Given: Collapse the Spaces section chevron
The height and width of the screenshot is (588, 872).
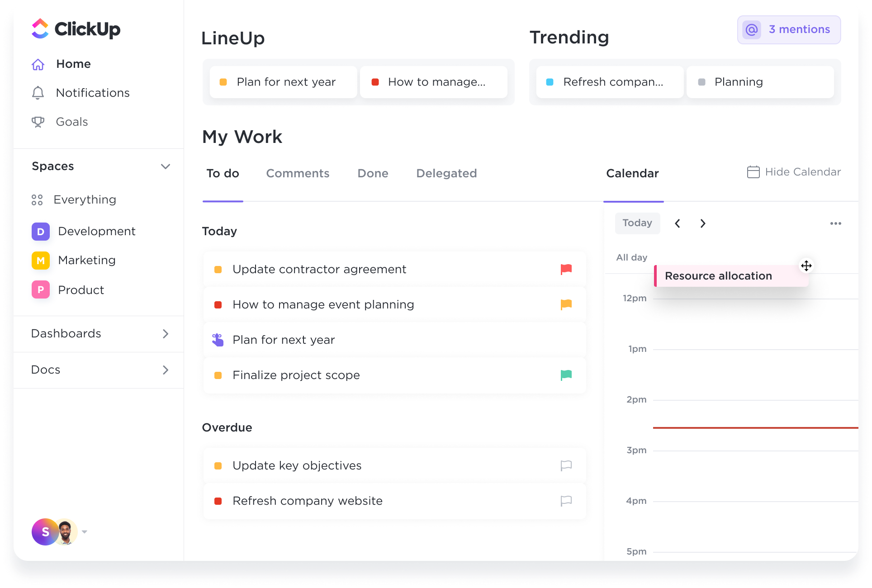Looking at the screenshot, I should coord(166,166).
